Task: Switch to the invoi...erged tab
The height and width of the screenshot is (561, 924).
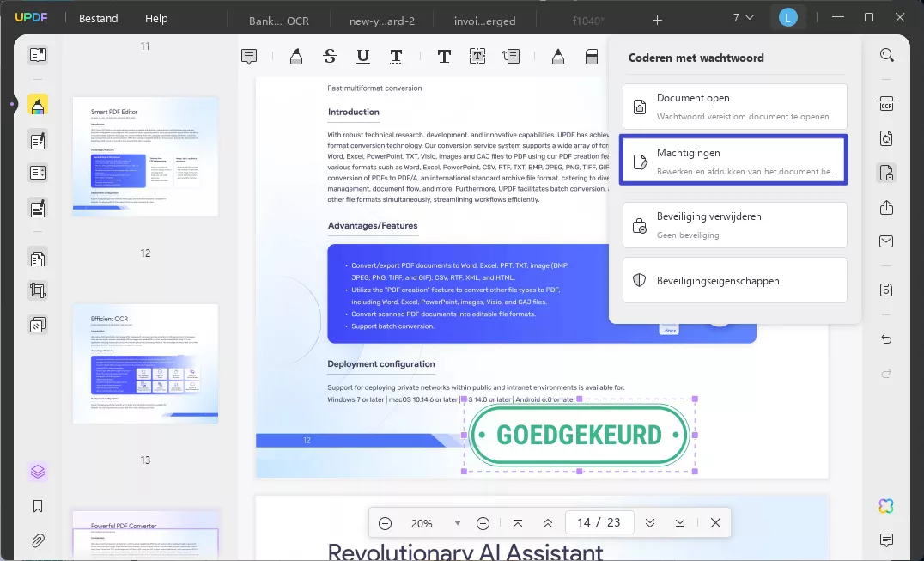Action: pyautogui.click(x=485, y=21)
